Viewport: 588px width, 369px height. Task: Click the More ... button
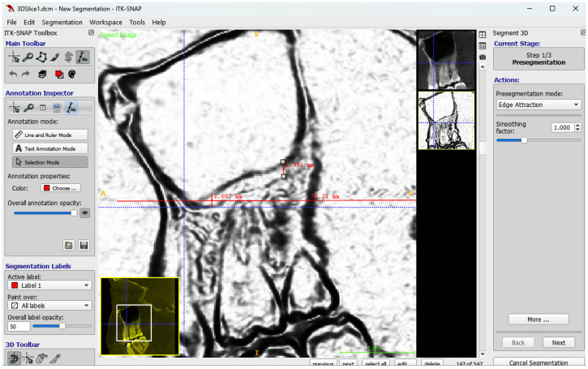click(x=539, y=320)
